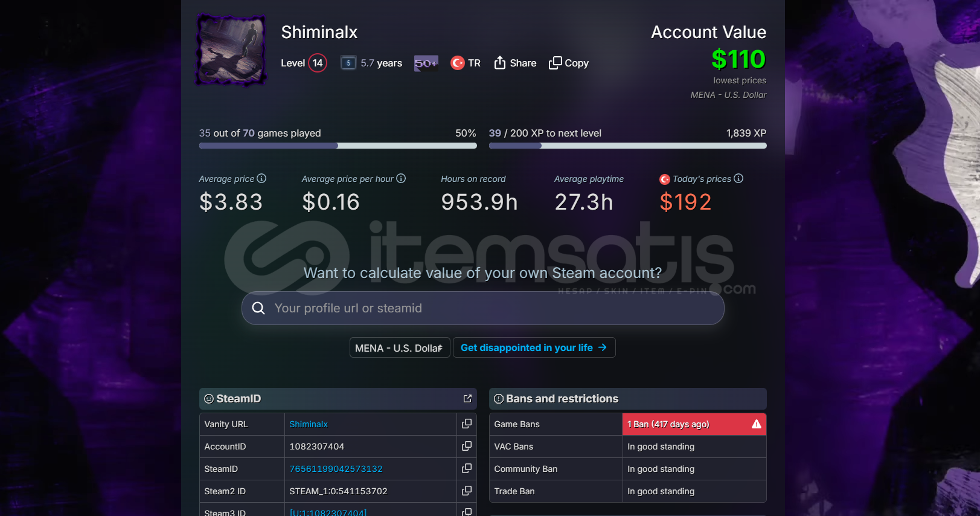Click the 50+ games badge icon
Screen dimensions: 980x516
click(x=426, y=63)
